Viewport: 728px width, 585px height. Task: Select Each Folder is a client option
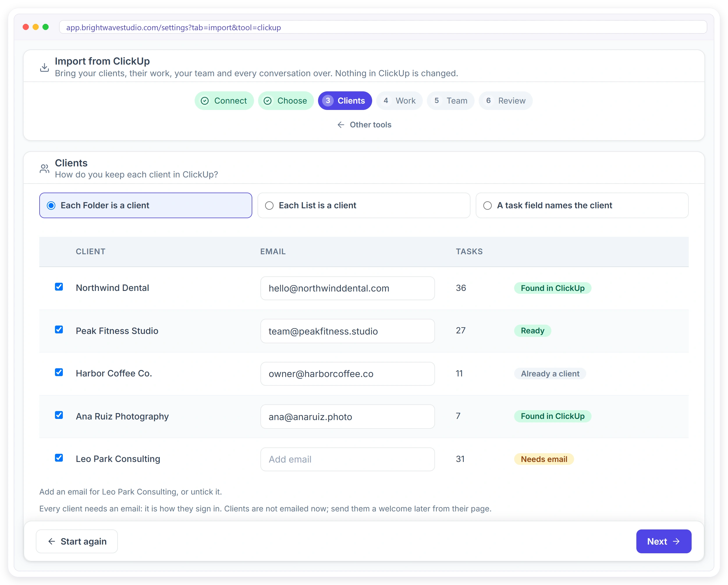145,205
